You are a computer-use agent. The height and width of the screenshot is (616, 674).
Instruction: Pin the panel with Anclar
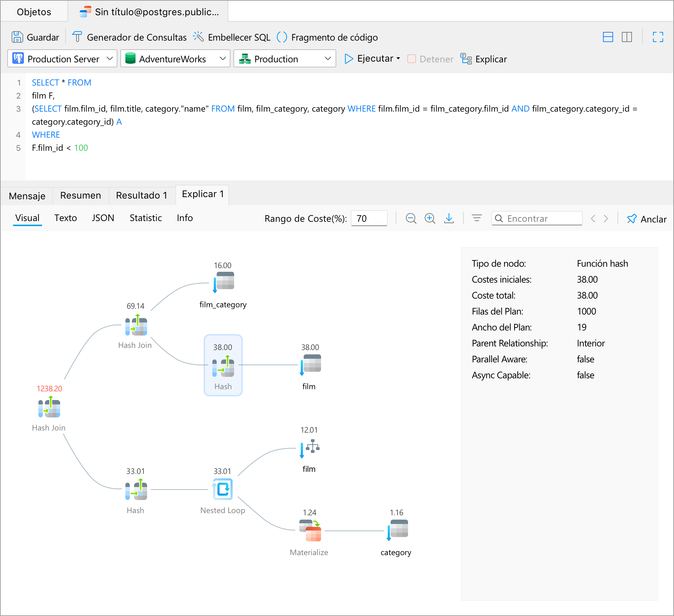(x=647, y=219)
